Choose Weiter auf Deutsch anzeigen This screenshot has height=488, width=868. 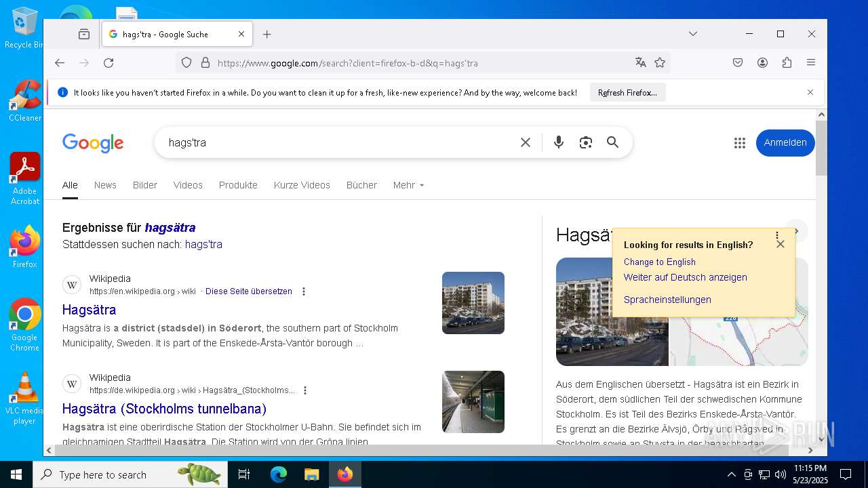pos(686,277)
